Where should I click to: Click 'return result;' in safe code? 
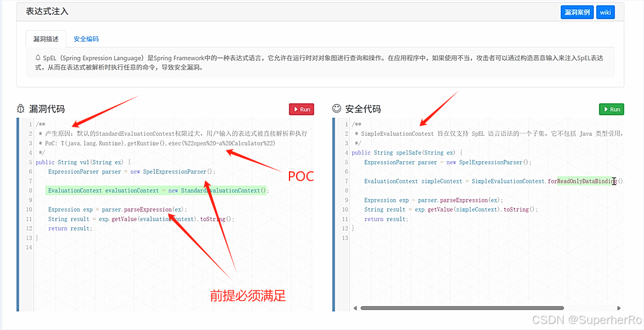386,219
